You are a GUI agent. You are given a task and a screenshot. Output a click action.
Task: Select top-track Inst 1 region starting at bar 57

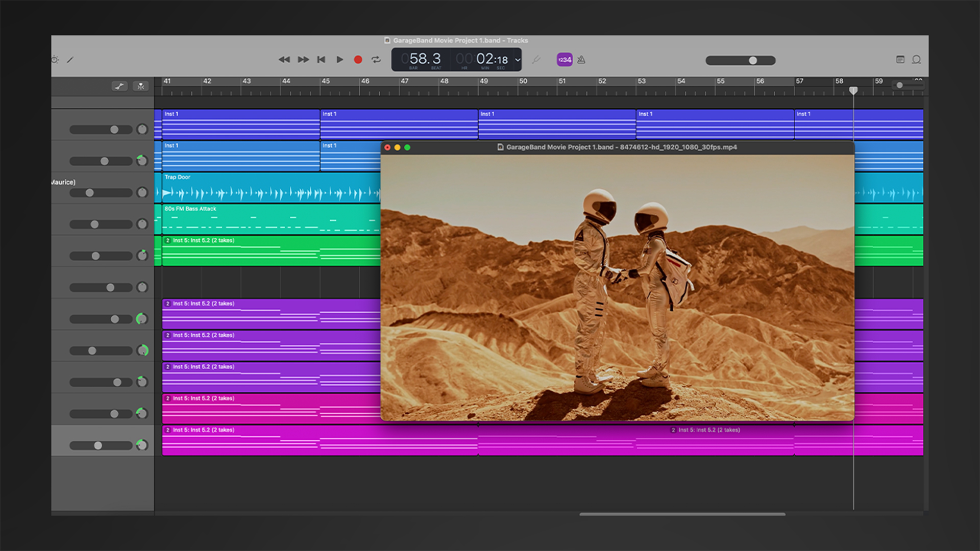[x=859, y=124]
